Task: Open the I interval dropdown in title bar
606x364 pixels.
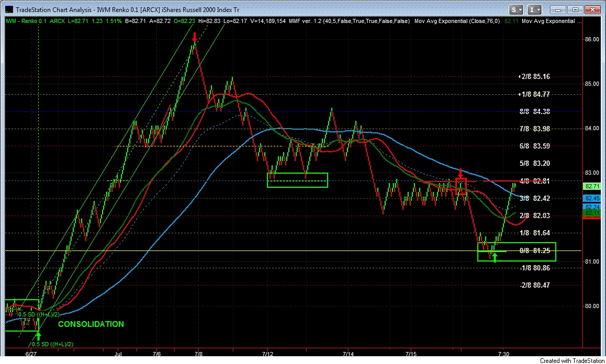Action: coord(535,9)
